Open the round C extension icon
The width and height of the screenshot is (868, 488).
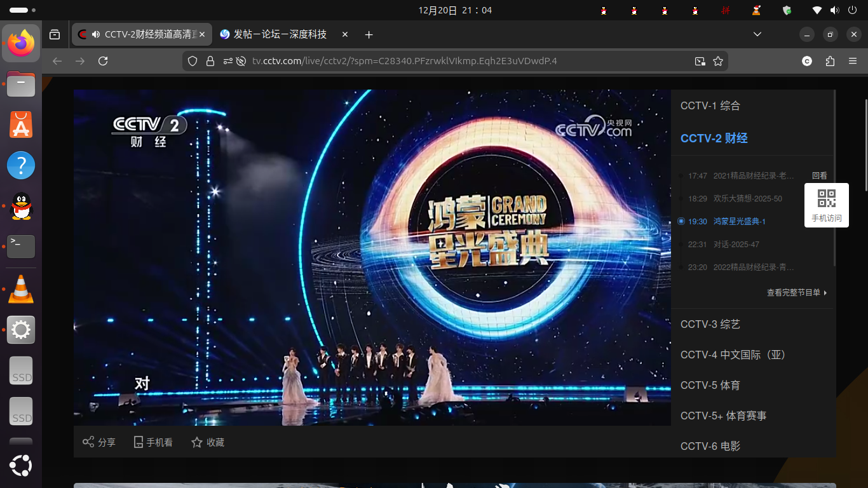tap(807, 61)
